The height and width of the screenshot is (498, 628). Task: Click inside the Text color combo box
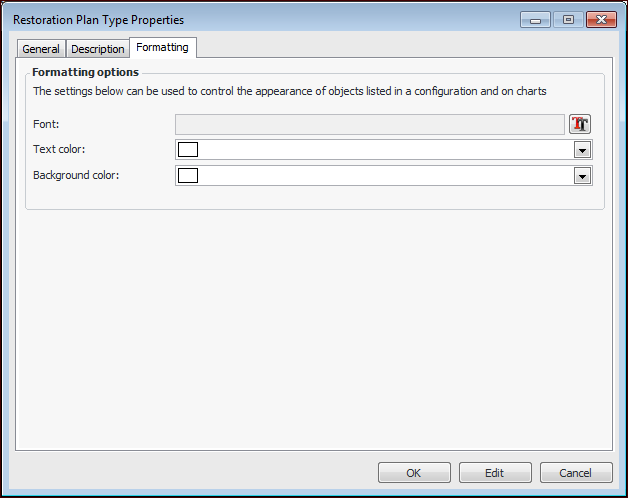click(x=380, y=150)
